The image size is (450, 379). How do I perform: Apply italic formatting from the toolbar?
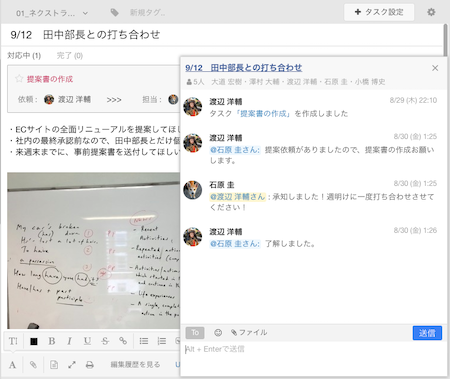click(x=69, y=341)
